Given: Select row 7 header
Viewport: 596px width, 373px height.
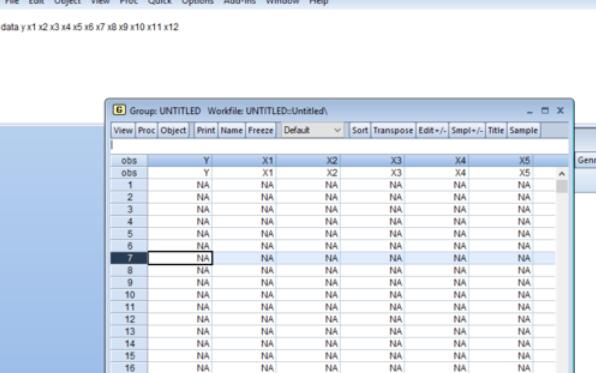Looking at the screenshot, I should (x=129, y=258).
